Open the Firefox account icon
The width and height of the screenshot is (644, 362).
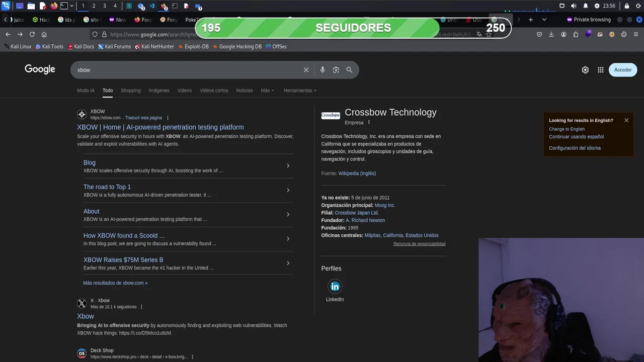tap(563, 34)
